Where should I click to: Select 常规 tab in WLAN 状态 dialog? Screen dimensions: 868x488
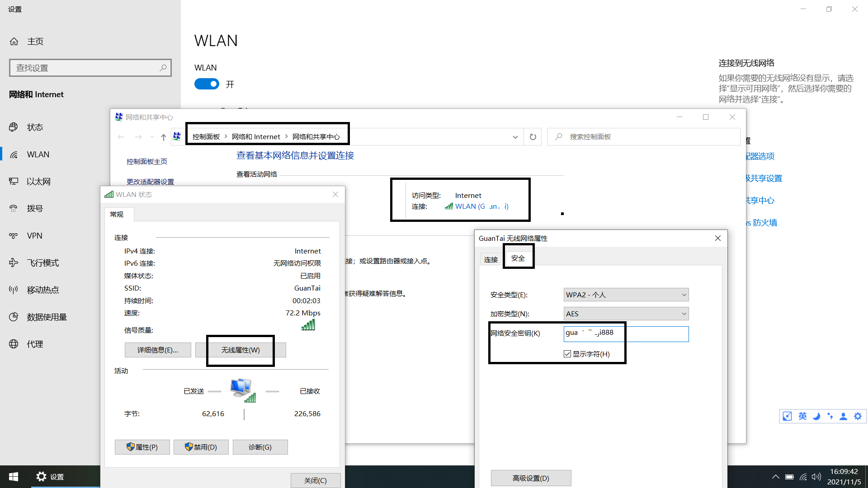(117, 214)
